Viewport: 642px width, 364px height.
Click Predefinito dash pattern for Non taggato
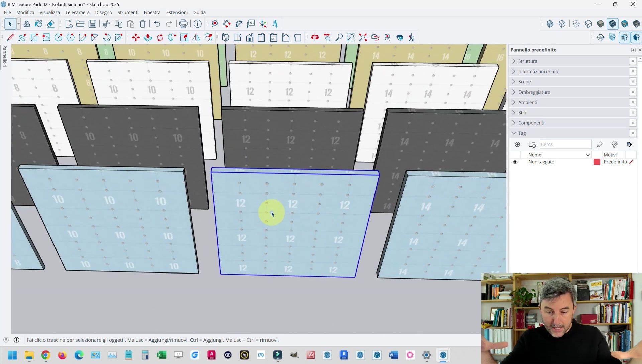click(x=615, y=162)
